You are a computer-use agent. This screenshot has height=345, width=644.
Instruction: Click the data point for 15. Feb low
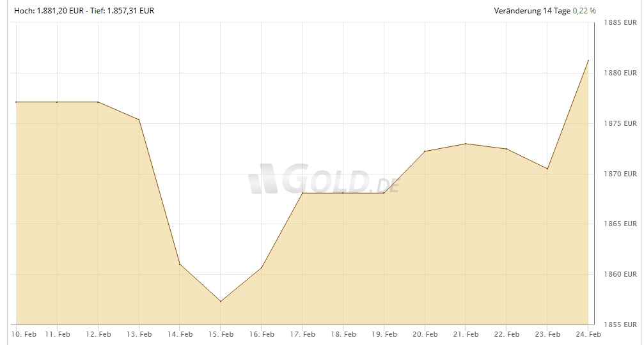[x=221, y=302]
